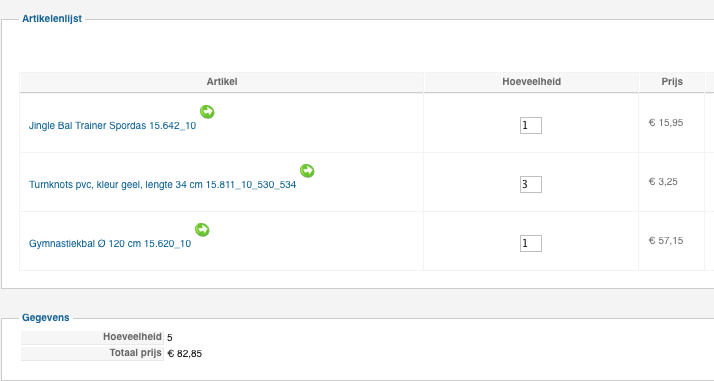This screenshot has height=381, width=714.
Task: Open Gymnastiekbal Ø 120 cm article link
Action: pyautogui.click(x=110, y=244)
